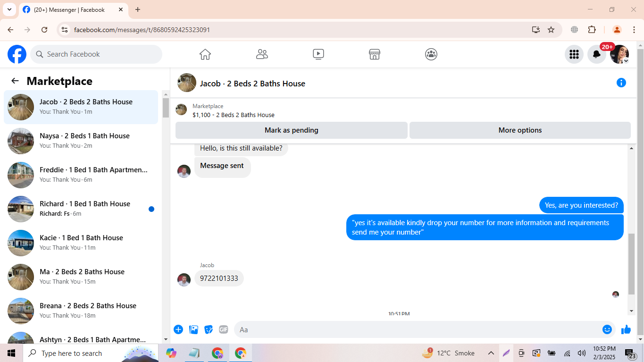Choose a sticker icon in composer

point(209,329)
